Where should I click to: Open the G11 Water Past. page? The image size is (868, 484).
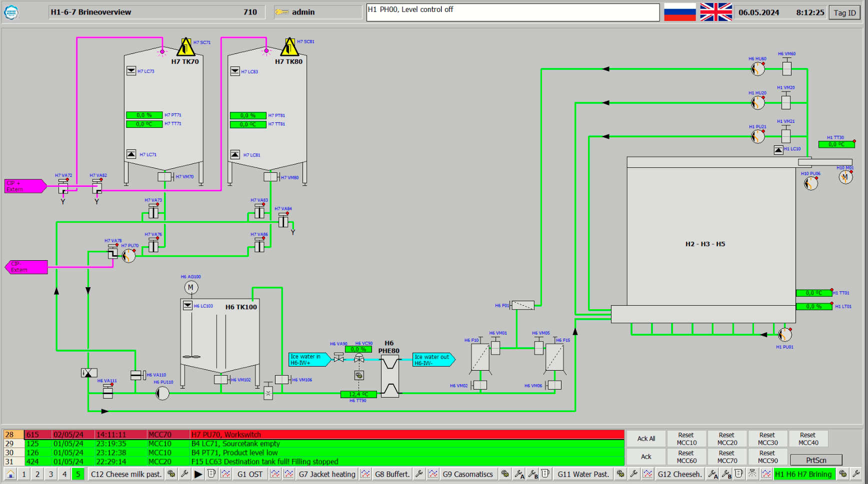coord(583,474)
